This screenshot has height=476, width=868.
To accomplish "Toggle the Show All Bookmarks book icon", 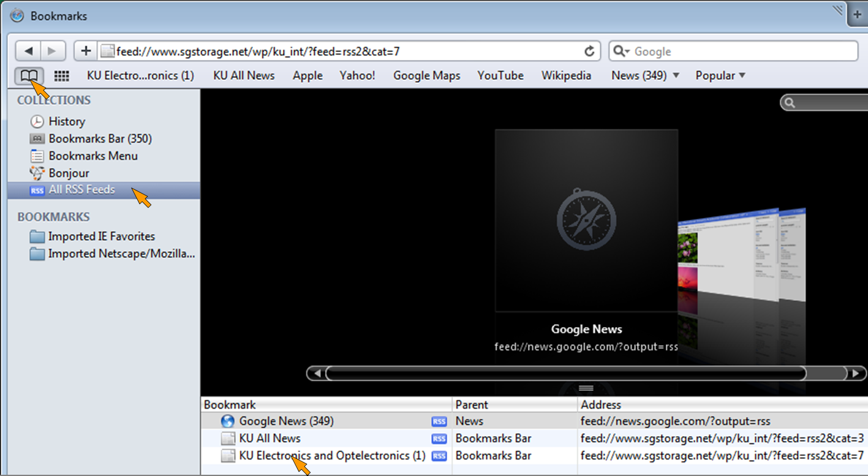I will (x=29, y=76).
